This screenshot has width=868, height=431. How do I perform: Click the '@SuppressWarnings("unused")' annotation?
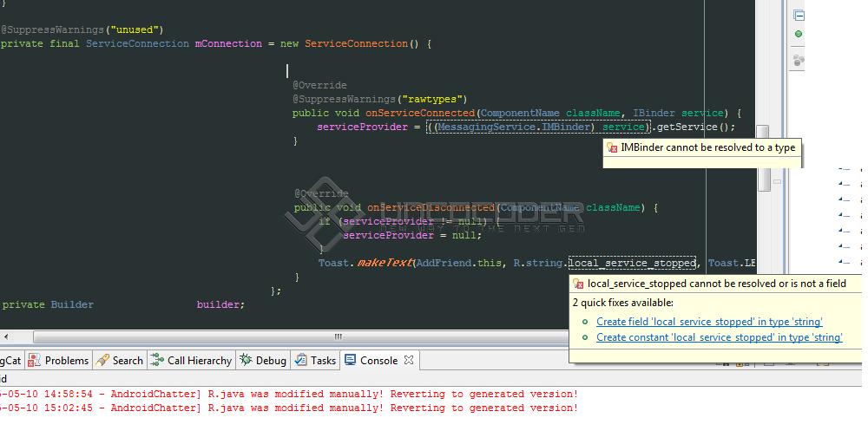[x=82, y=29]
